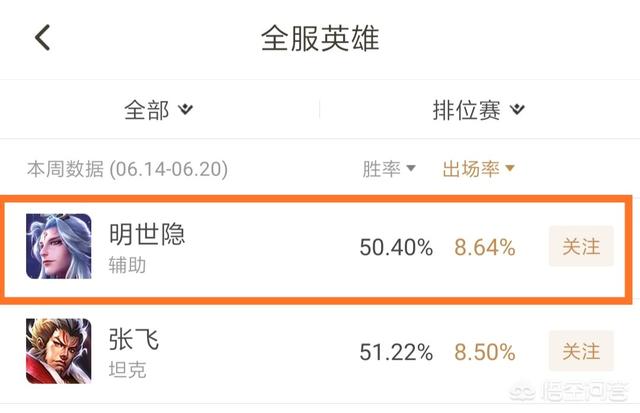Expand the 全部 hero type filter

point(158,110)
